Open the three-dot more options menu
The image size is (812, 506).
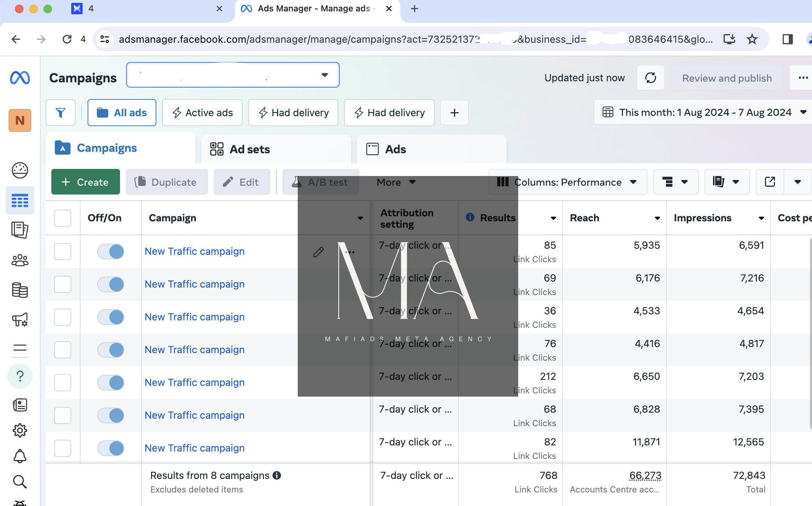(x=803, y=78)
